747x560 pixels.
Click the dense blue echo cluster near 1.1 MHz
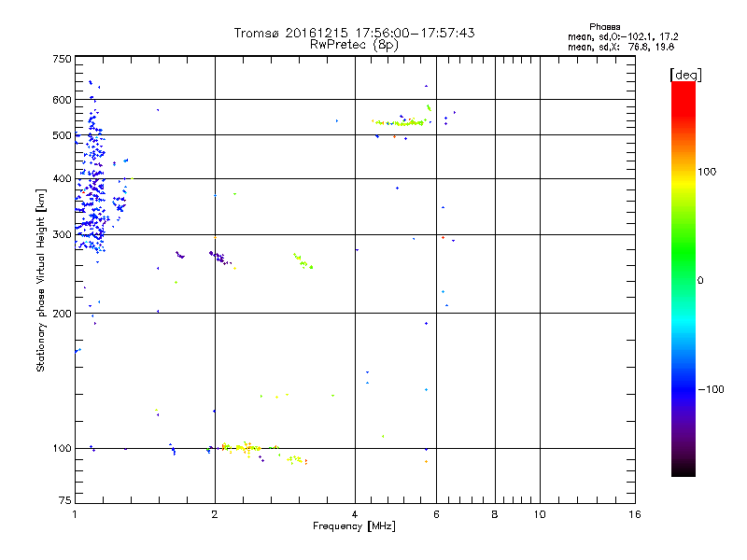(x=92, y=190)
